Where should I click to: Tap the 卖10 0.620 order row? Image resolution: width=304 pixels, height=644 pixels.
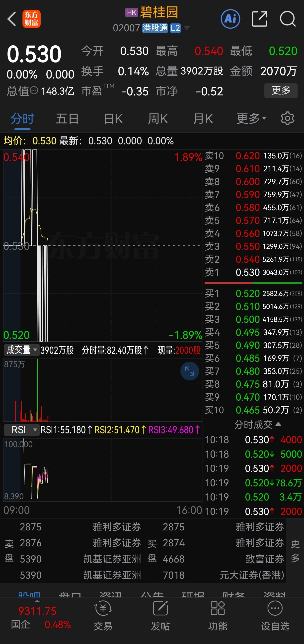coord(253,156)
